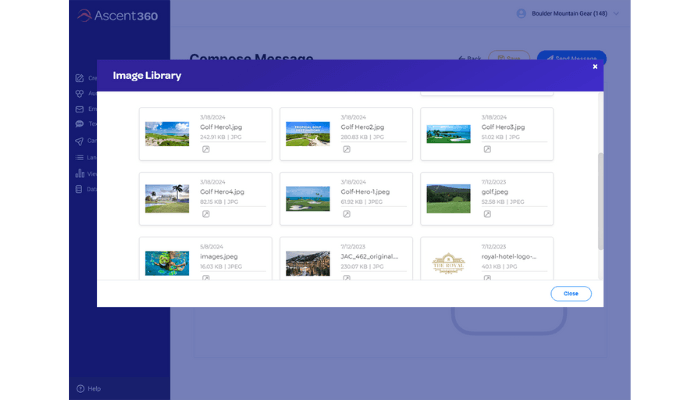Close the Image Library with the X icon
This screenshot has height=400, width=700.
click(595, 67)
